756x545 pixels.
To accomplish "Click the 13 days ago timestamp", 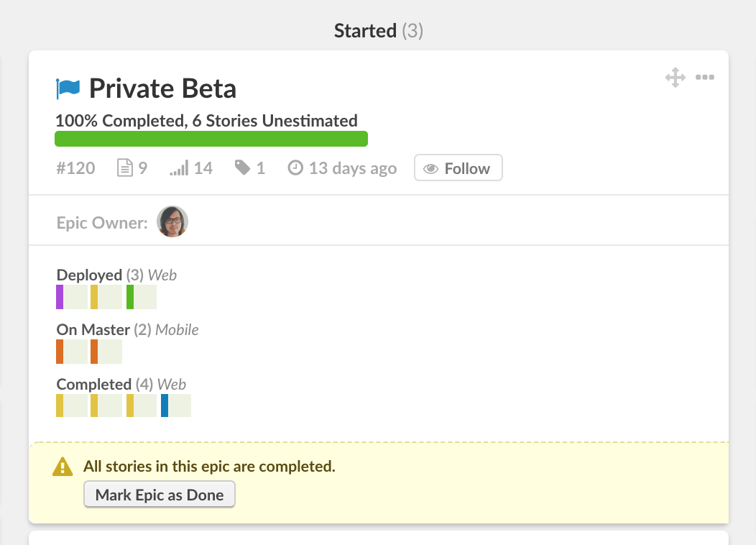I will coord(353,168).
